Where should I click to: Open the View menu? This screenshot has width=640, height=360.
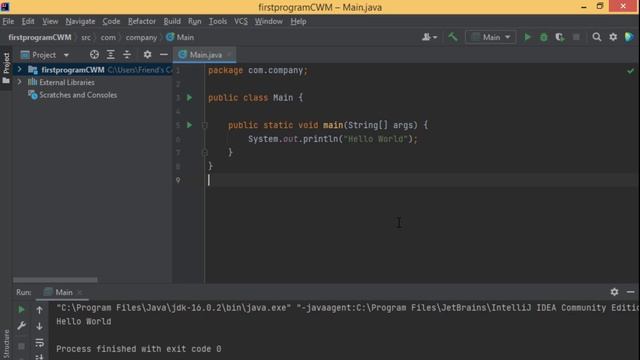50,21
